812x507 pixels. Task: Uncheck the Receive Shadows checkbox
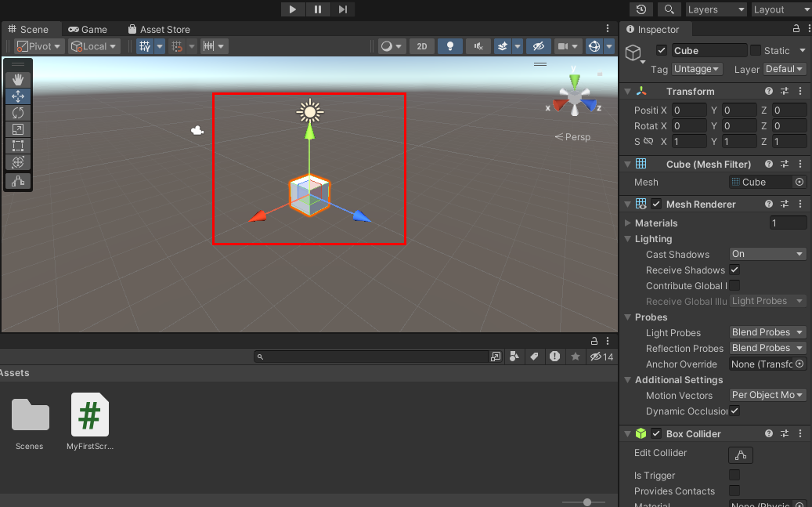click(734, 270)
